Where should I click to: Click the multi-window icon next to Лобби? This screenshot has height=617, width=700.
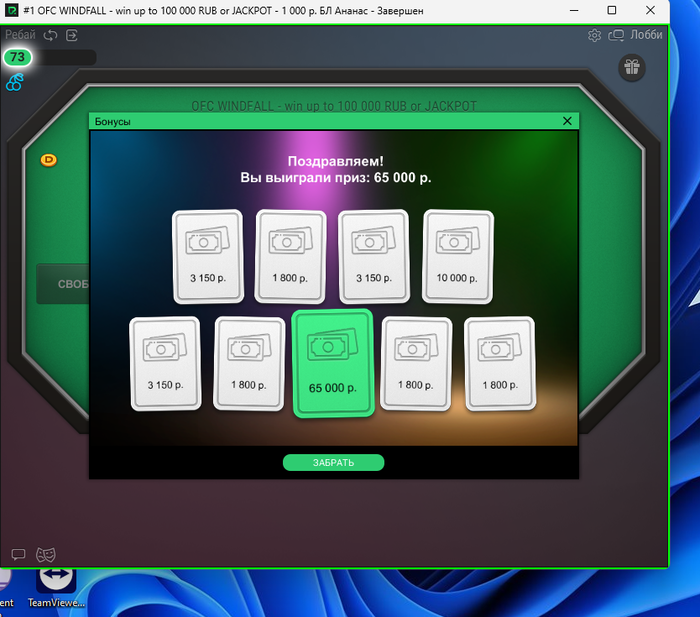[x=616, y=35]
